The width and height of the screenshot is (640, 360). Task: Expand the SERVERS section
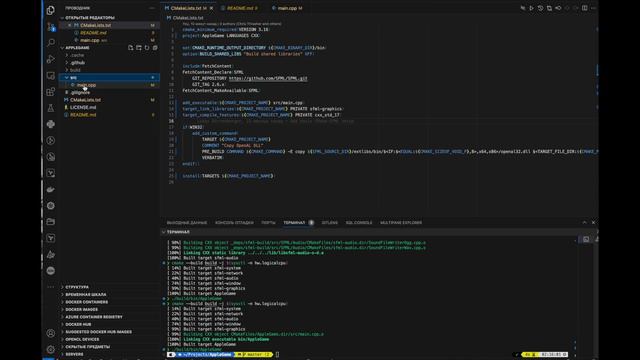pos(109,354)
